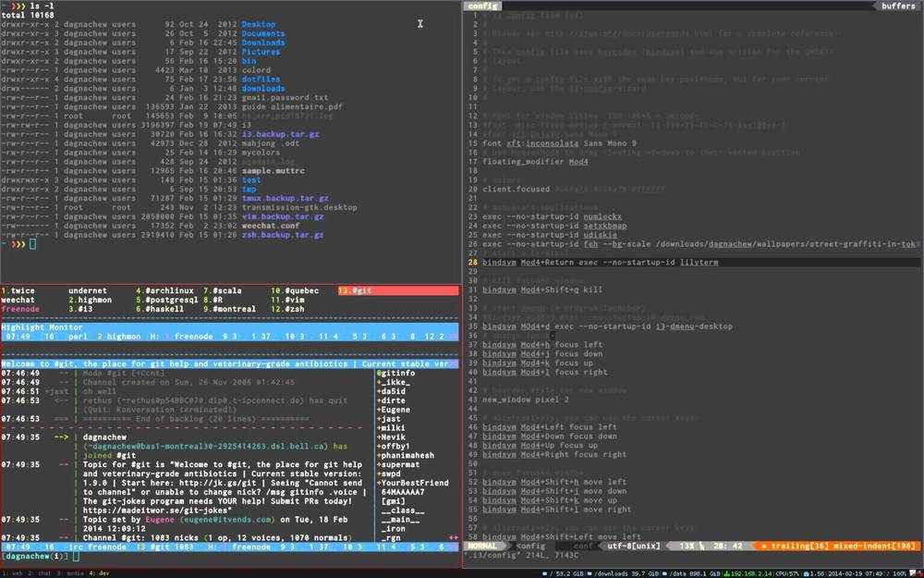This screenshot has height=578, width=924.
Task: Click the 192.168.2.14 network status indicator
Action: (747, 573)
